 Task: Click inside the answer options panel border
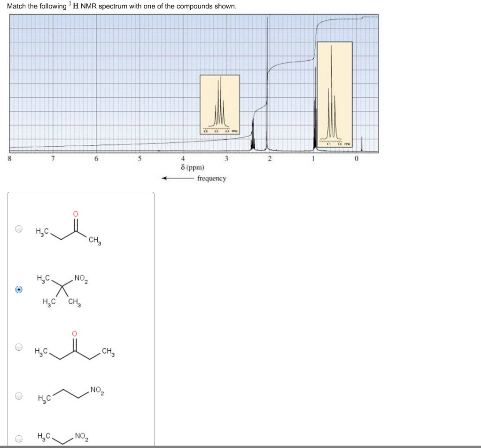pyautogui.click(x=80, y=320)
